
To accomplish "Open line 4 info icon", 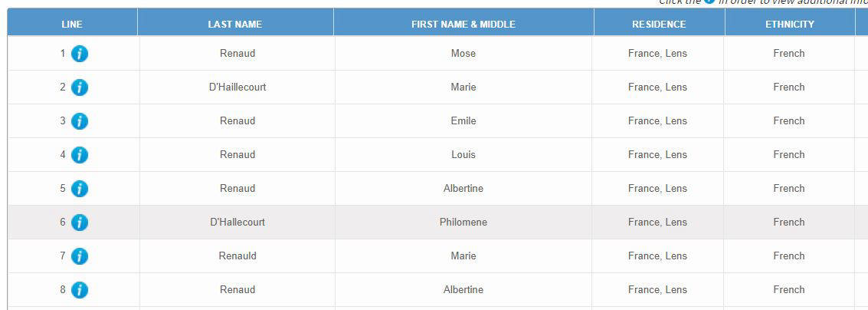I will [x=80, y=155].
